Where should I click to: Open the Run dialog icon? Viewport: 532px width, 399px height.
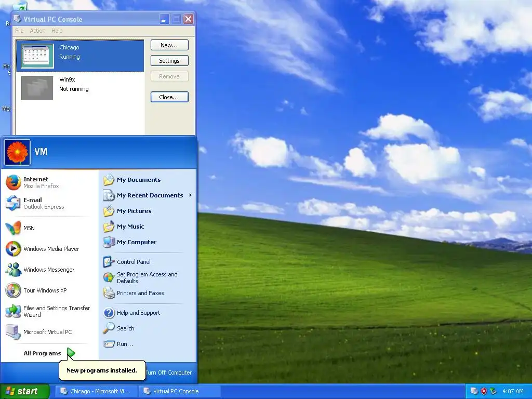[x=109, y=344]
